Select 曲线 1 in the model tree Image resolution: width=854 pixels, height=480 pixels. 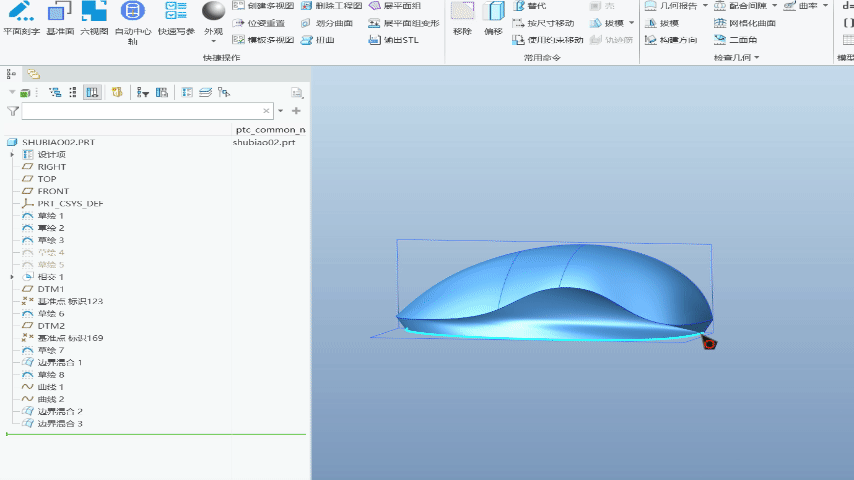[x=42, y=387]
